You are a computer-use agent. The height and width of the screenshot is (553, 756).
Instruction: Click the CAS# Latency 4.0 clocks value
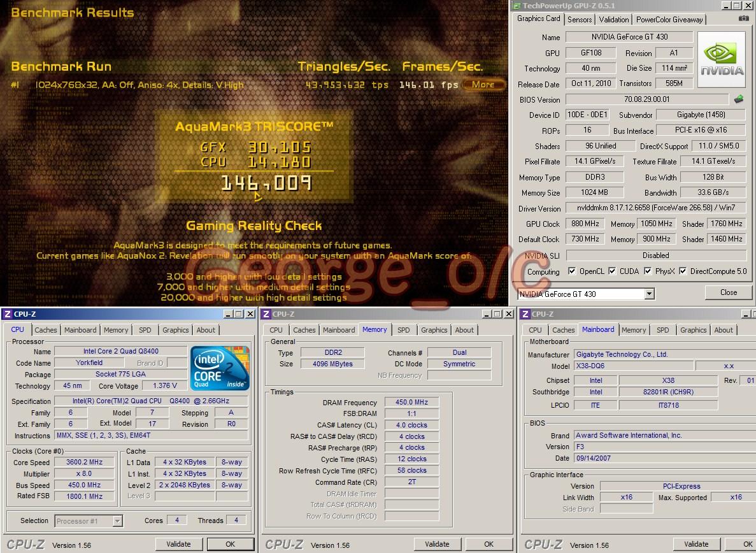[x=411, y=425]
